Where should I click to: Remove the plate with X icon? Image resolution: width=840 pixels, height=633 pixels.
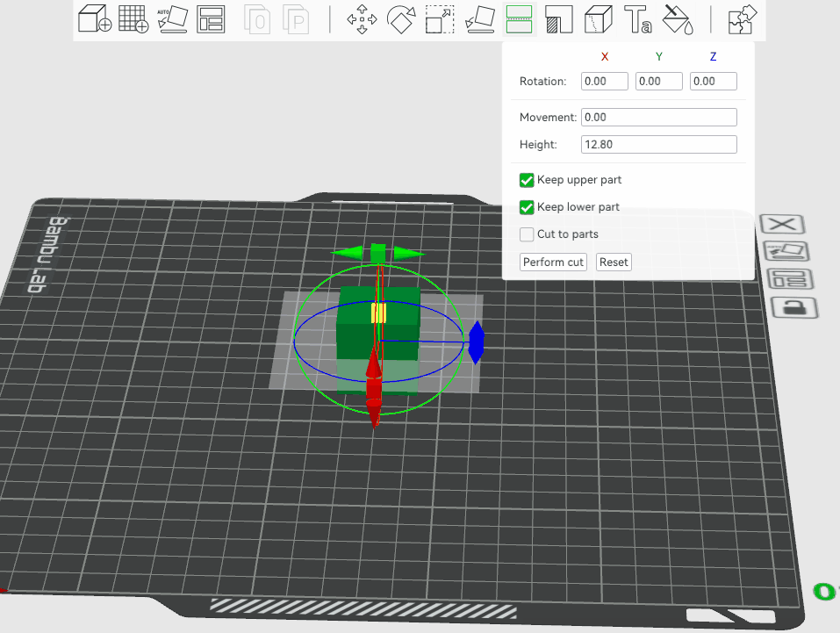(783, 224)
